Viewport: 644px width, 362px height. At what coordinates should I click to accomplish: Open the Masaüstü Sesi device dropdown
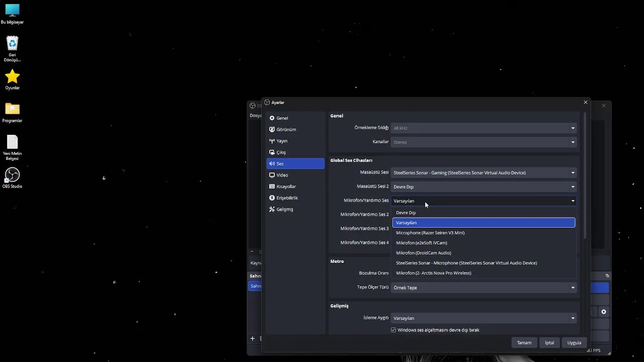pyautogui.click(x=484, y=173)
